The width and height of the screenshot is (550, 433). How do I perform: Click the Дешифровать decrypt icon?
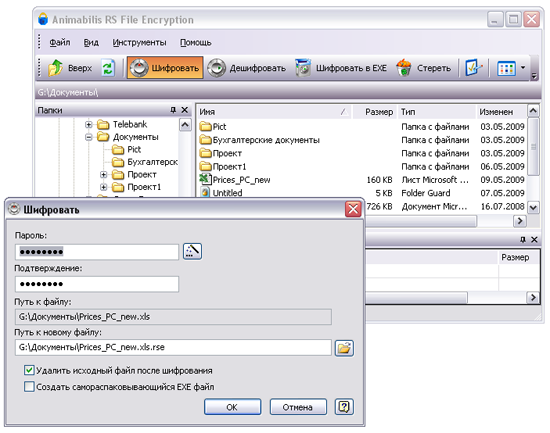click(x=216, y=68)
